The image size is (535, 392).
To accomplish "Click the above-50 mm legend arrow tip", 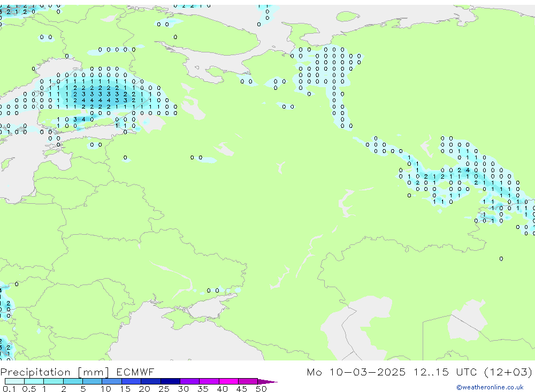I will [x=268, y=382].
